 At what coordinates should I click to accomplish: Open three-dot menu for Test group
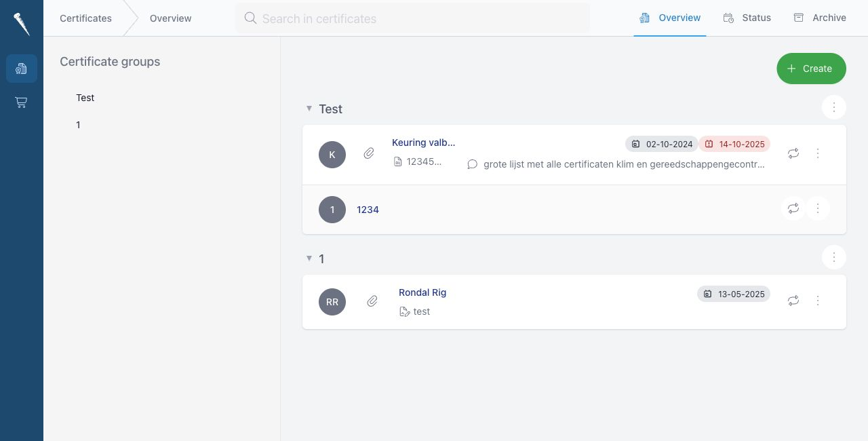click(x=834, y=107)
